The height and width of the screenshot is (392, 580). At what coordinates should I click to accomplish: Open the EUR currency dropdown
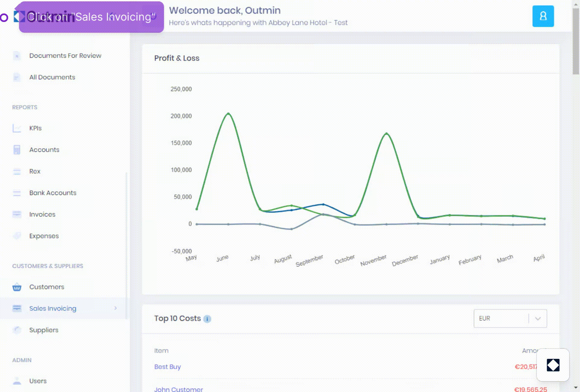[x=510, y=319]
